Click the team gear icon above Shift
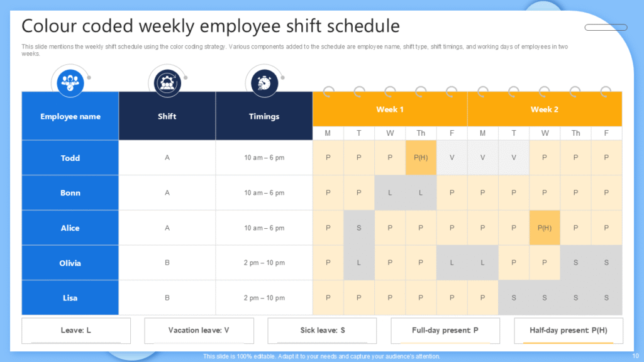Image resolution: width=644 pixels, height=362 pixels. [167, 82]
